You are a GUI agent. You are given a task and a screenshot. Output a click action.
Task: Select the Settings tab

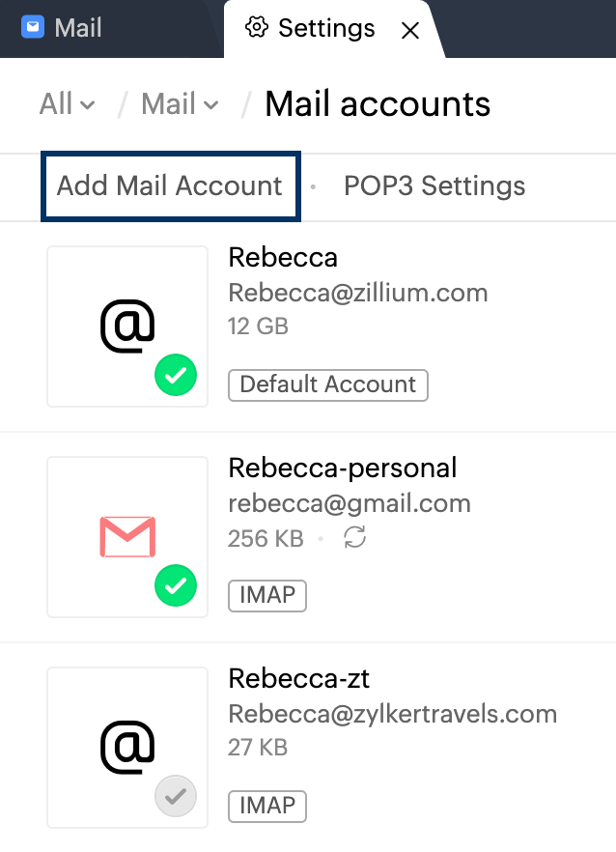coord(325,28)
